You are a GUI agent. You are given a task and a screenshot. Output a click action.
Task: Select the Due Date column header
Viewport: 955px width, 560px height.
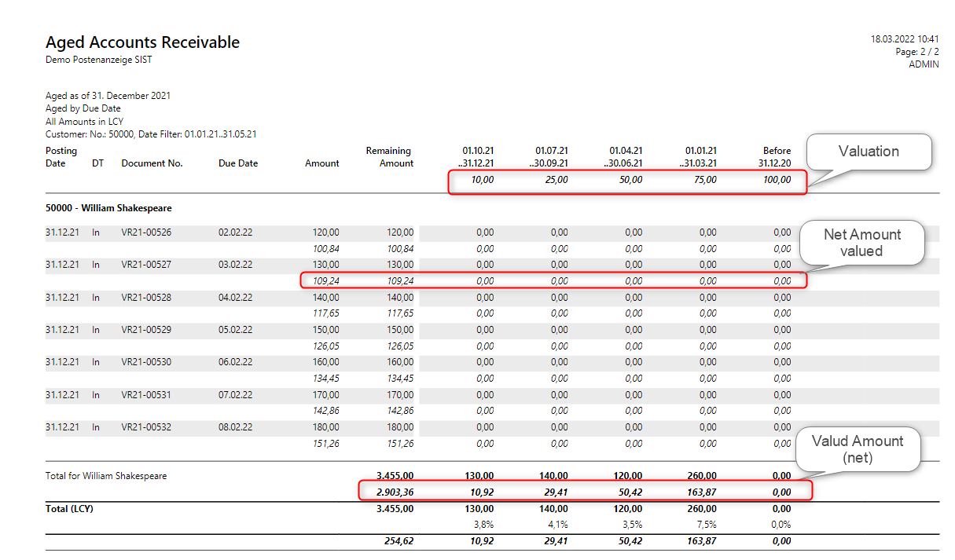238,163
